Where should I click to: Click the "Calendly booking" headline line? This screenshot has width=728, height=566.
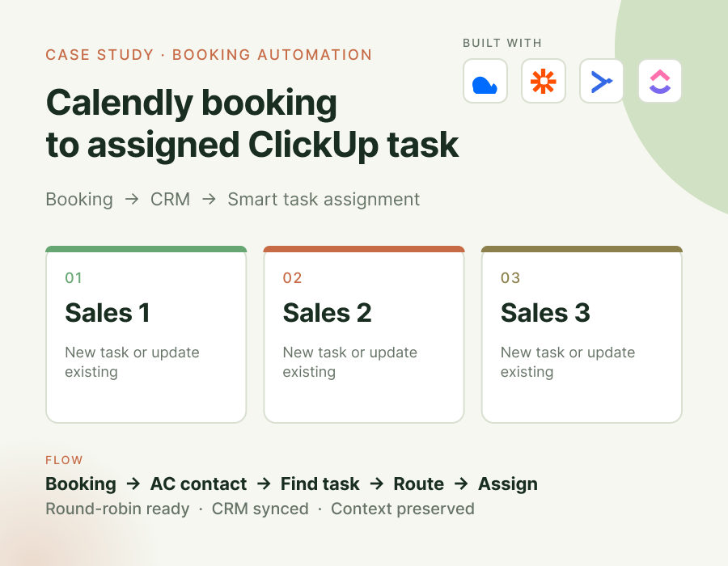coord(191,103)
